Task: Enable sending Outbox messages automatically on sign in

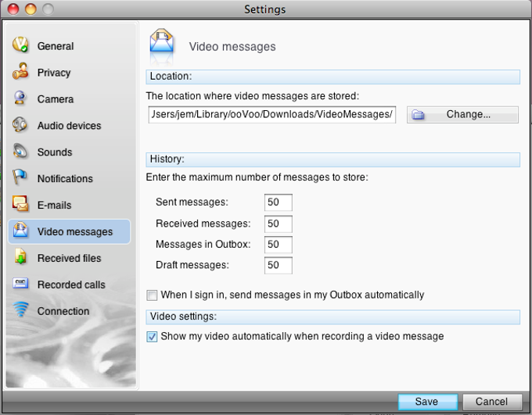Action: 152,295
